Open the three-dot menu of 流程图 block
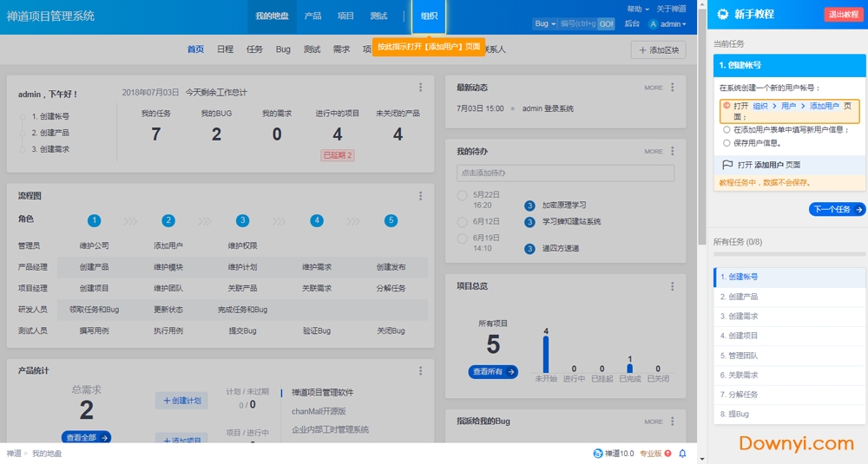 pyautogui.click(x=421, y=196)
